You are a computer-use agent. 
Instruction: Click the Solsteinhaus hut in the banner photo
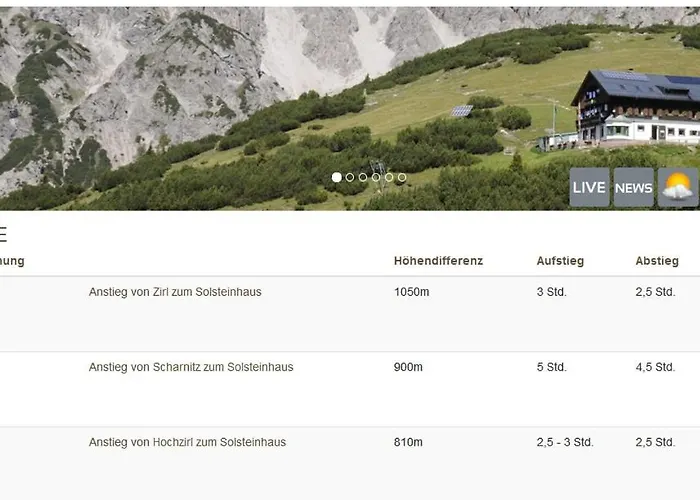tap(636, 108)
